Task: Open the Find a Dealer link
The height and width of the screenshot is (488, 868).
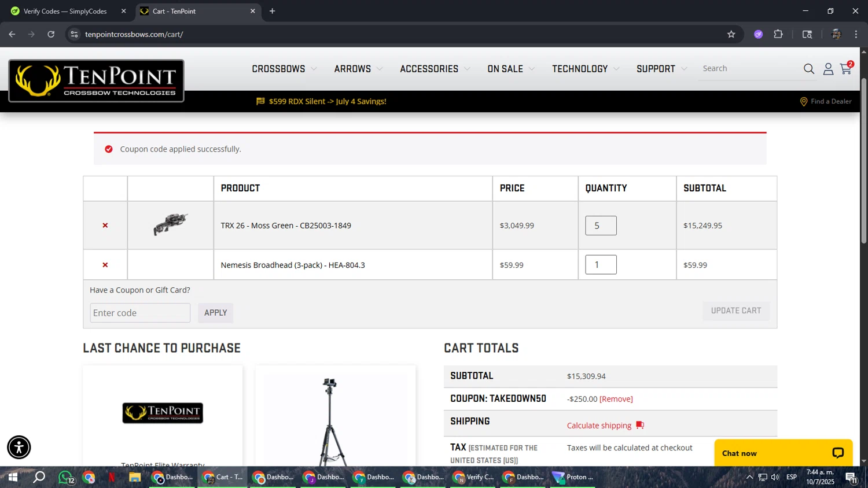Action: (831, 101)
